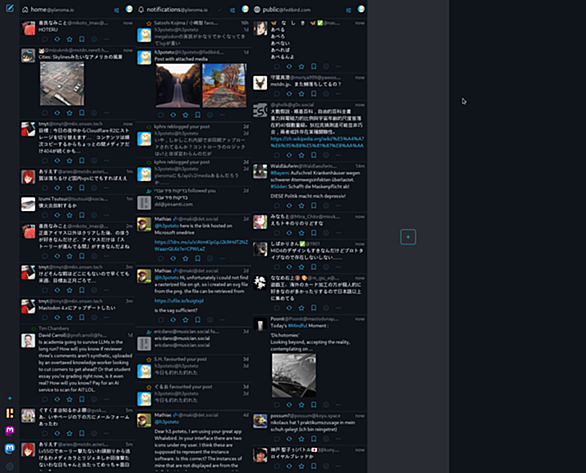Open the settings gear at sidebar bottom
Screen dimensions: 586x473
pyautogui.click(x=10, y=466)
